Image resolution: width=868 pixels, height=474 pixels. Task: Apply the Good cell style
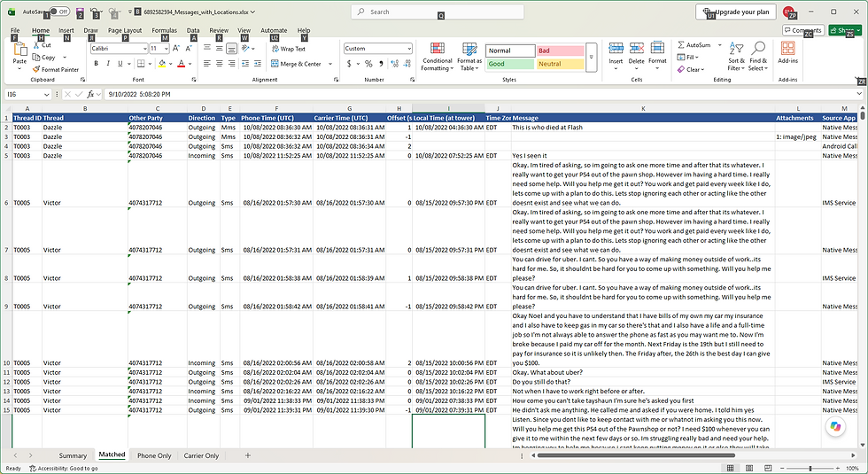pyautogui.click(x=510, y=64)
